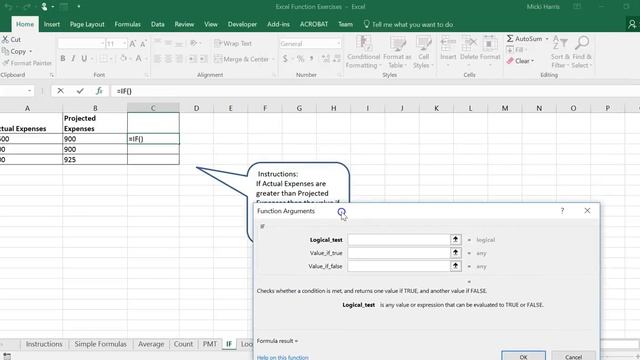Click OK in Function Arguments dialog
This screenshot has height=360, width=640.
(523, 356)
